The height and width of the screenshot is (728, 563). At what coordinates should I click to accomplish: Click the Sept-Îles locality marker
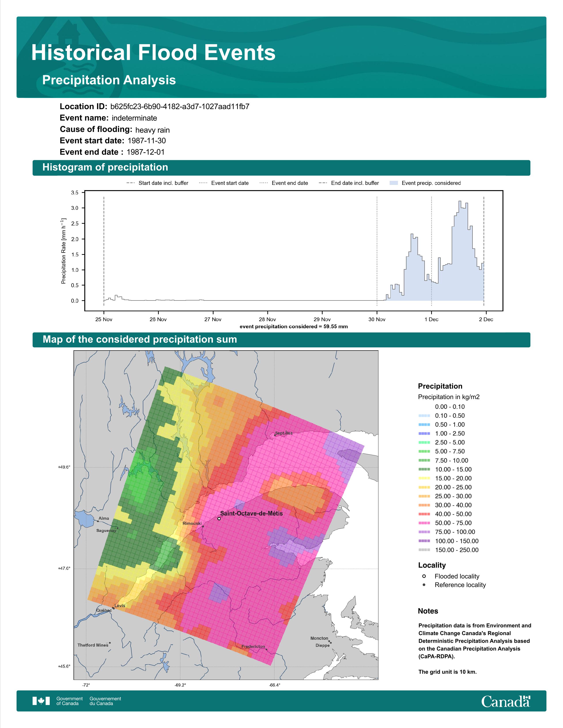(275, 435)
